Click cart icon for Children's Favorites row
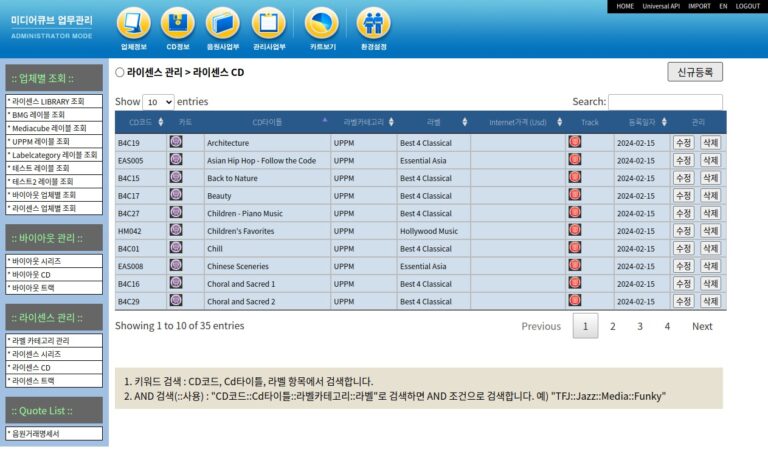Viewport: 768px width, 452px height. pos(176,230)
